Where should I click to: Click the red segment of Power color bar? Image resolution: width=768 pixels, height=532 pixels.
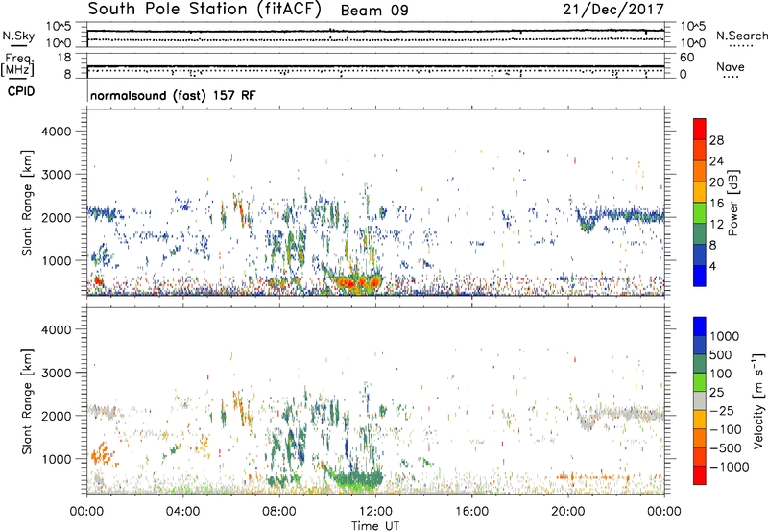point(700,130)
